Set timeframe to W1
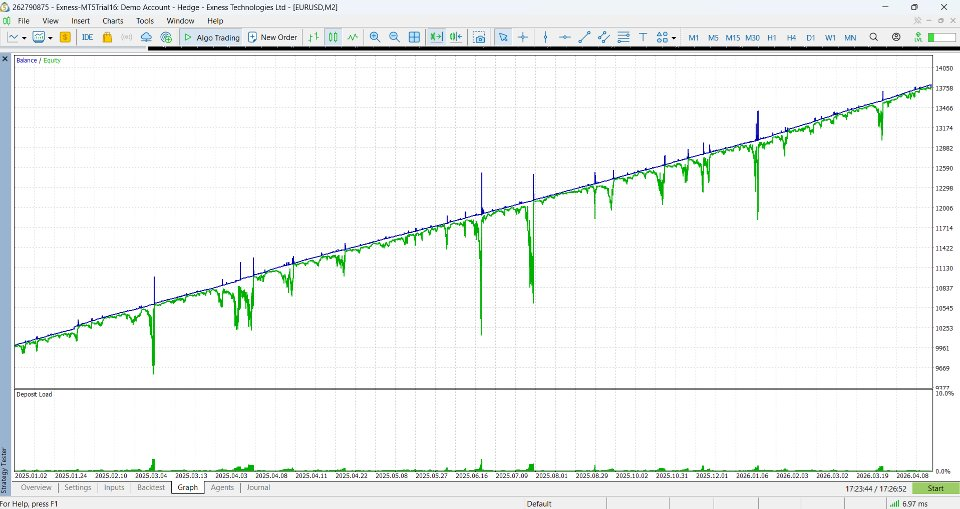Viewport: 960px width, 509px height. point(830,37)
